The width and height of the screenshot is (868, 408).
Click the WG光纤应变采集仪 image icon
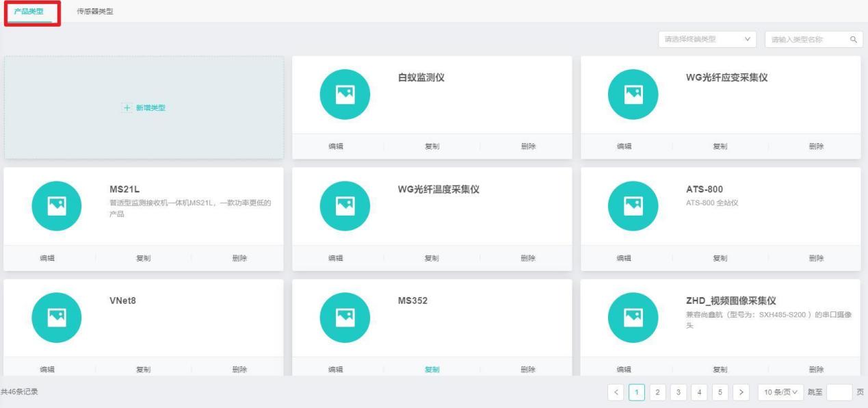pos(633,94)
